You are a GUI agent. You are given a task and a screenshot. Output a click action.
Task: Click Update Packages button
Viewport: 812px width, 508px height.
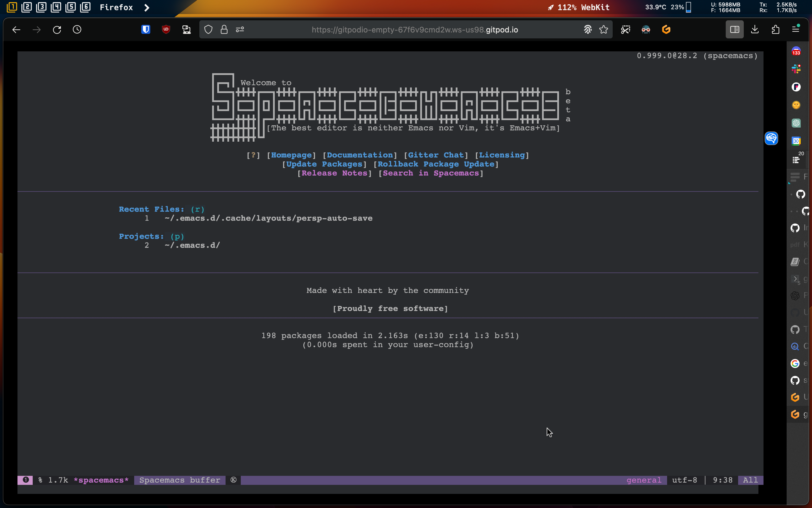coord(324,164)
